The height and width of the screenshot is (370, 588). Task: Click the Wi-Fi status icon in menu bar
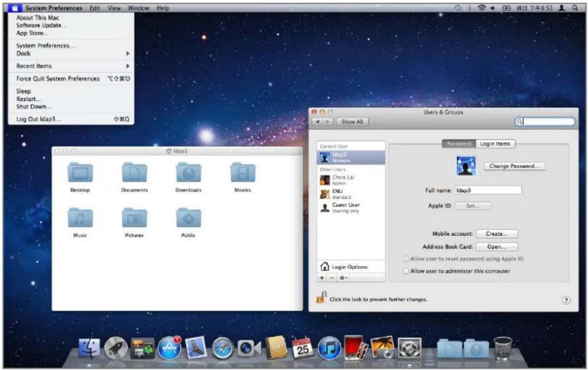click(481, 8)
